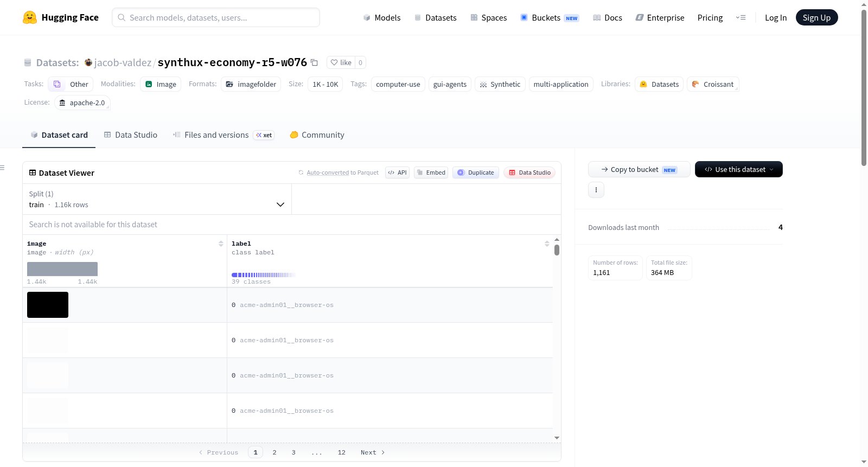Click the Dataset Viewer table icon

click(x=33, y=172)
